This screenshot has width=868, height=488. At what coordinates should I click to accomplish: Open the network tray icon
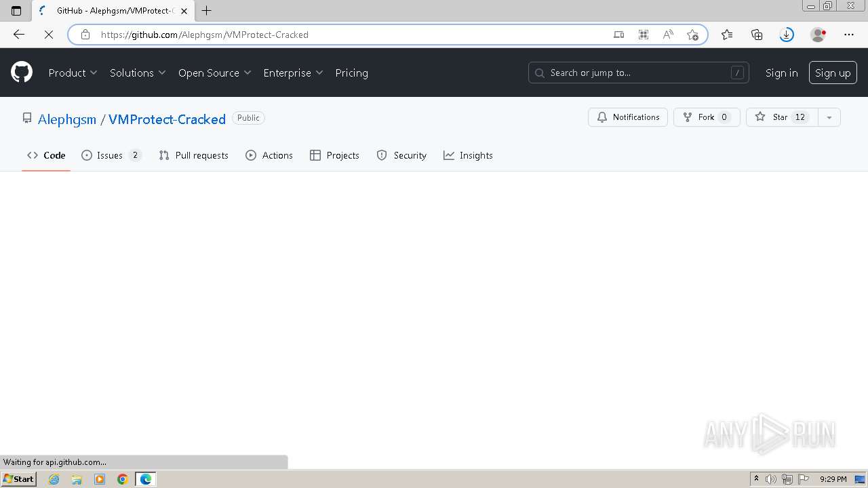787,479
